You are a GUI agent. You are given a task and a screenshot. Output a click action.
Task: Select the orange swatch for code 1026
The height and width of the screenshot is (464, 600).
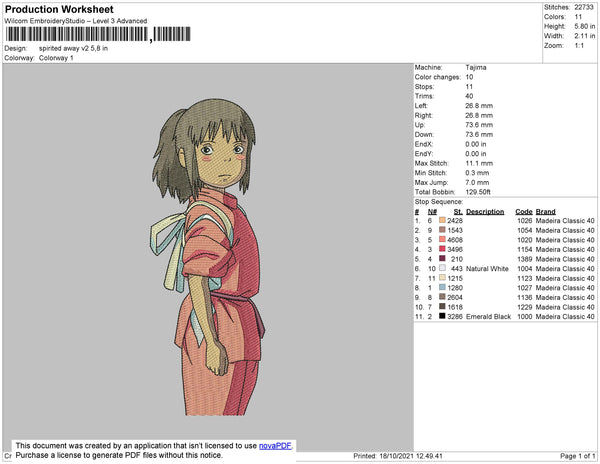442,220
